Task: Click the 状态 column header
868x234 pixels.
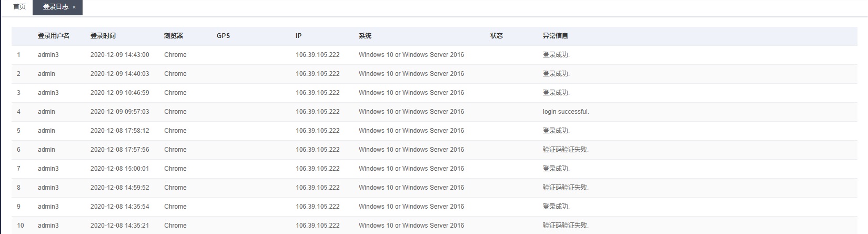Action: [497, 36]
